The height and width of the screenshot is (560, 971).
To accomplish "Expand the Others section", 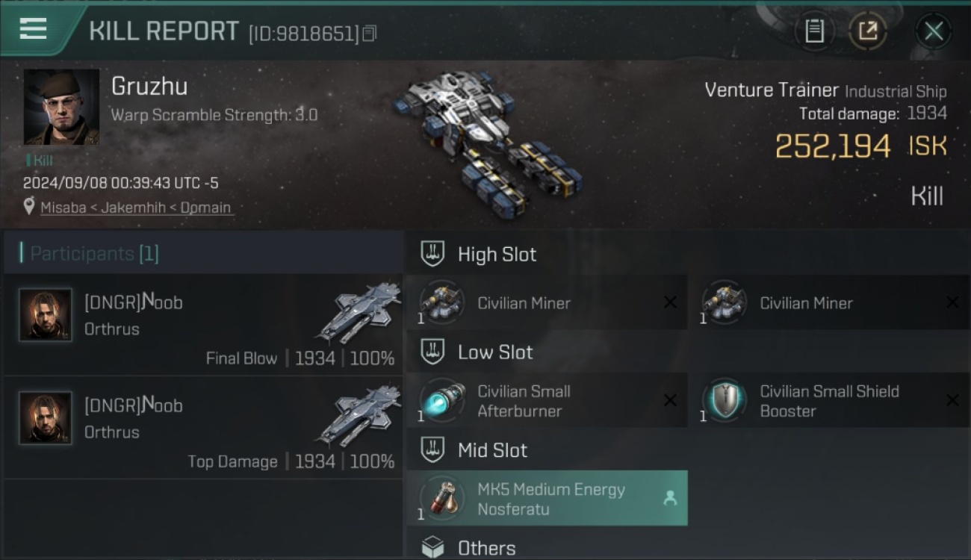I will coord(687,548).
